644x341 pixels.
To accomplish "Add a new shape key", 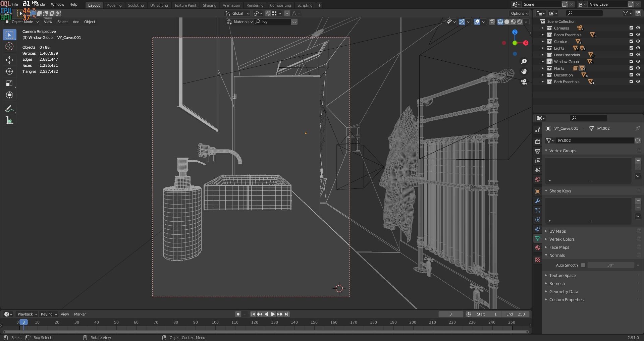I will tap(638, 201).
